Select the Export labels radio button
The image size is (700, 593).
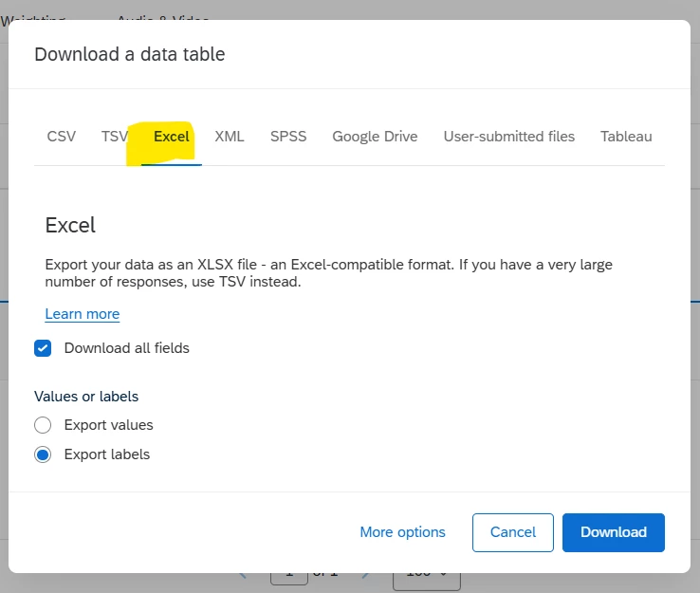pyautogui.click(x=43, y=454)
